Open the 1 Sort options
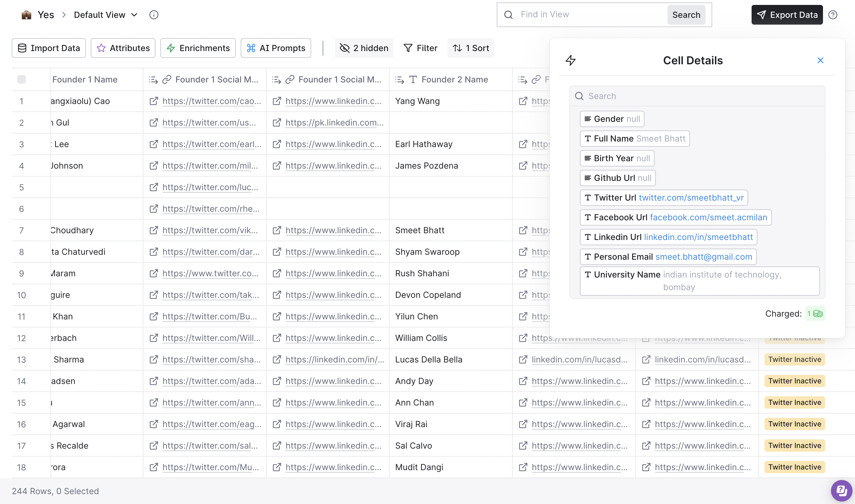 [471, 48]
